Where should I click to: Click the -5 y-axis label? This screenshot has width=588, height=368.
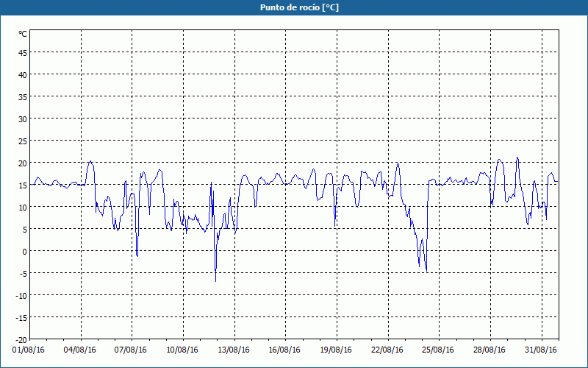[x=24, y=274]
